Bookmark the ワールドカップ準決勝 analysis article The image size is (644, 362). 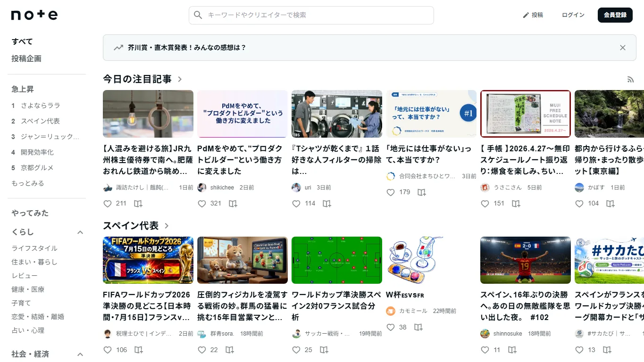(324, 350)
